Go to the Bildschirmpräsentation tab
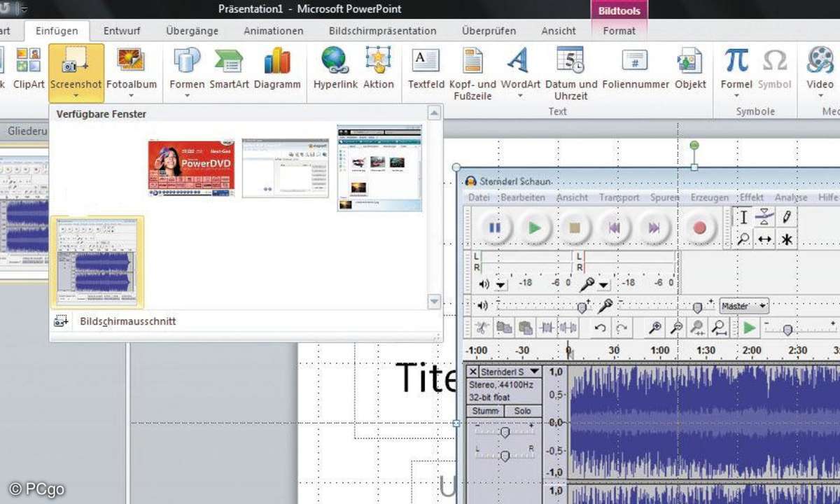Viewport: 840px width, 504px height. 383,31
